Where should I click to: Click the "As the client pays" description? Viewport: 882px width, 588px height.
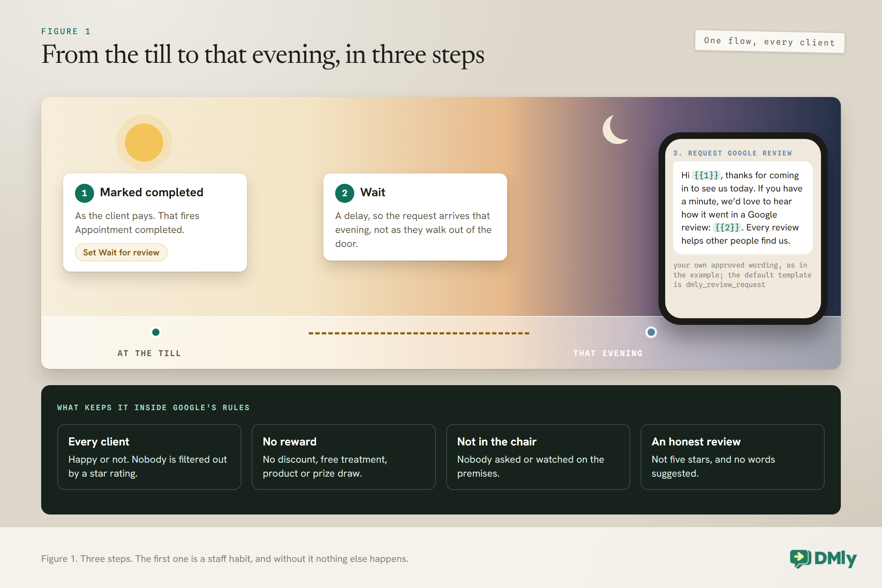click(137, 223)
